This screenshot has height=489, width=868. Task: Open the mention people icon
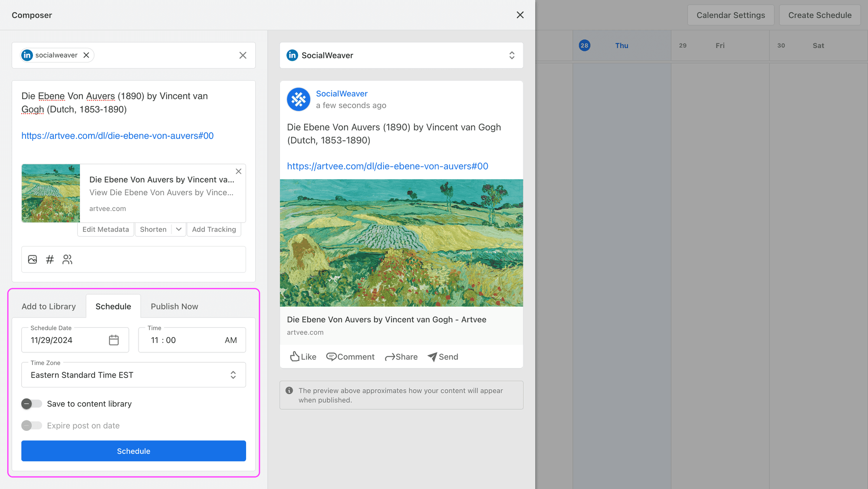click(x=67, y=259)
